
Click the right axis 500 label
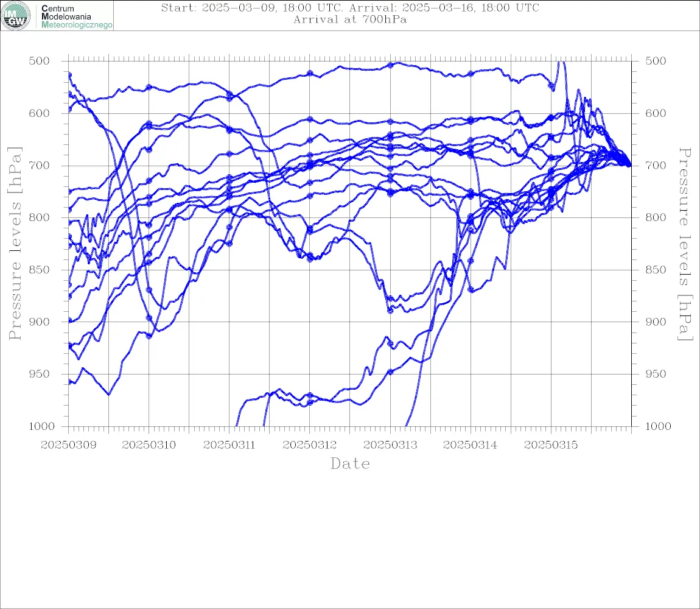(656, 61)
